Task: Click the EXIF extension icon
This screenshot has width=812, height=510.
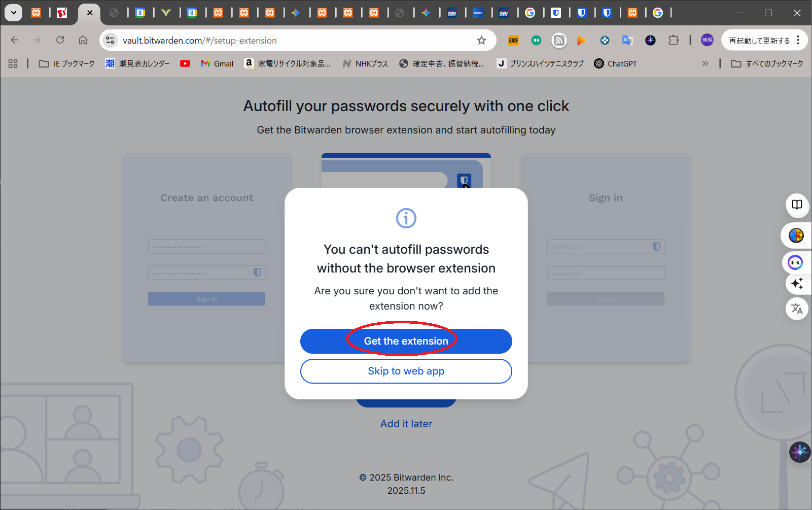Action: coord(513,41)
